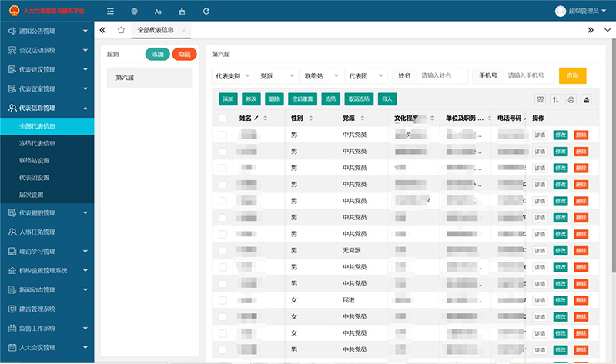This screenshot has width=616, height=364.
Task: Open the 党派 dropdown filter
Action: click(x=276, y=75)
